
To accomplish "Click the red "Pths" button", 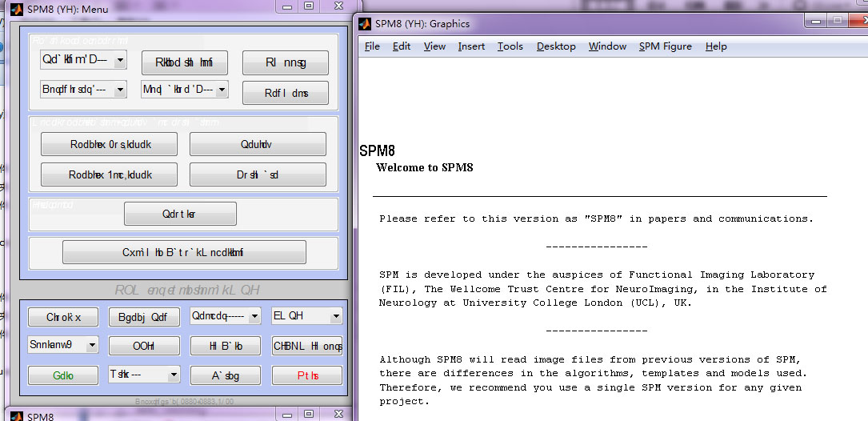I will click(307, 375).
